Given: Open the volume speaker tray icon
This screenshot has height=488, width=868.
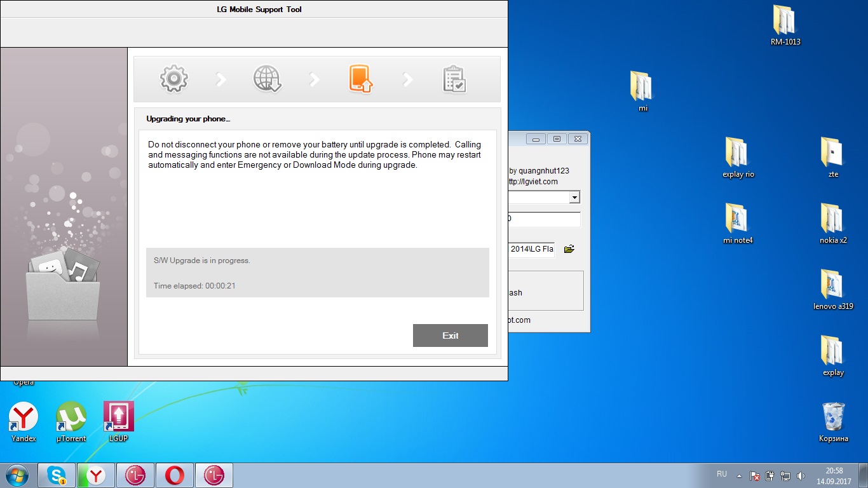Looking at the screenshot, I should click(x=801, y=475).
